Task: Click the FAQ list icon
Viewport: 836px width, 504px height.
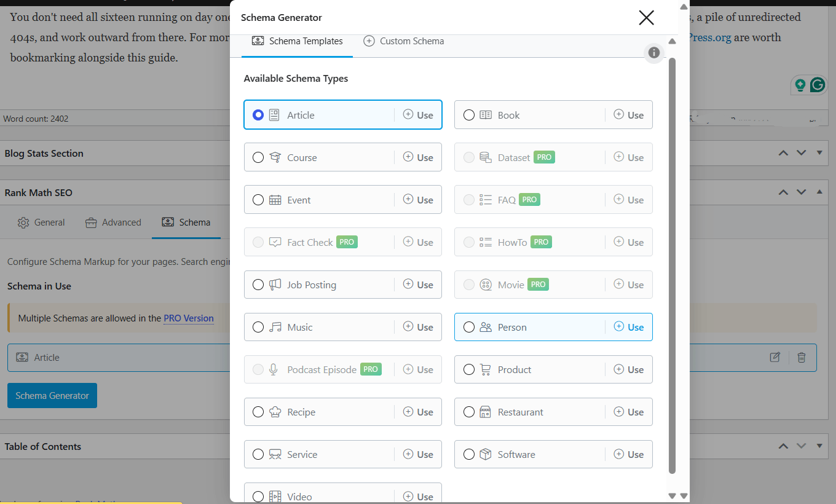Action: (486, 200)
